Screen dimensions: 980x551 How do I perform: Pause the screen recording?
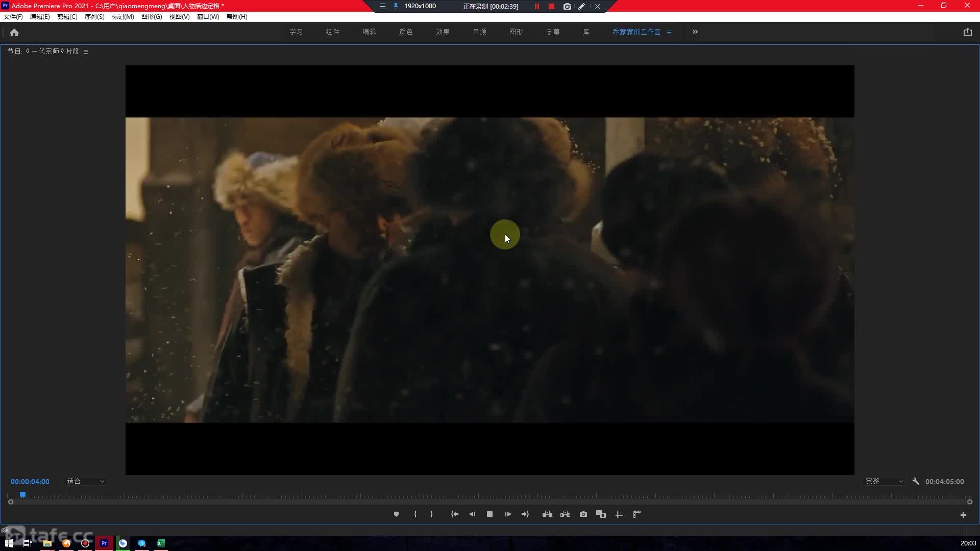point(537,6)
